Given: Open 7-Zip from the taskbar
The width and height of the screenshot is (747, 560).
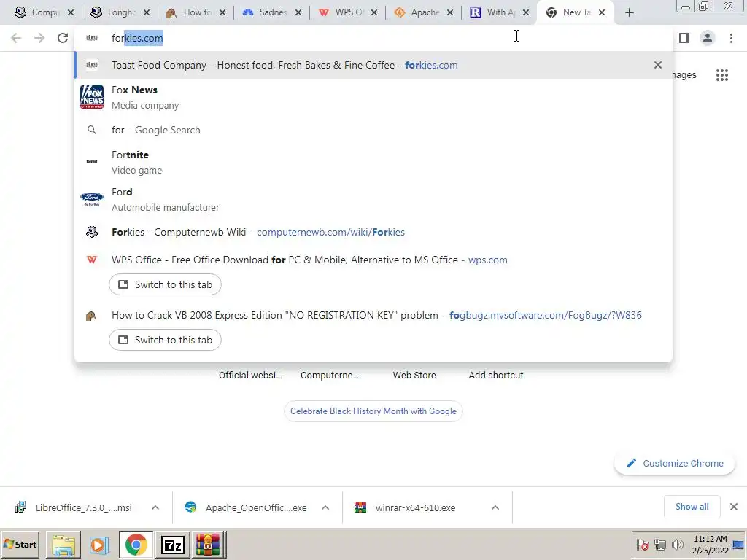Looking at the screenshot, I should [x=172, y=545].
